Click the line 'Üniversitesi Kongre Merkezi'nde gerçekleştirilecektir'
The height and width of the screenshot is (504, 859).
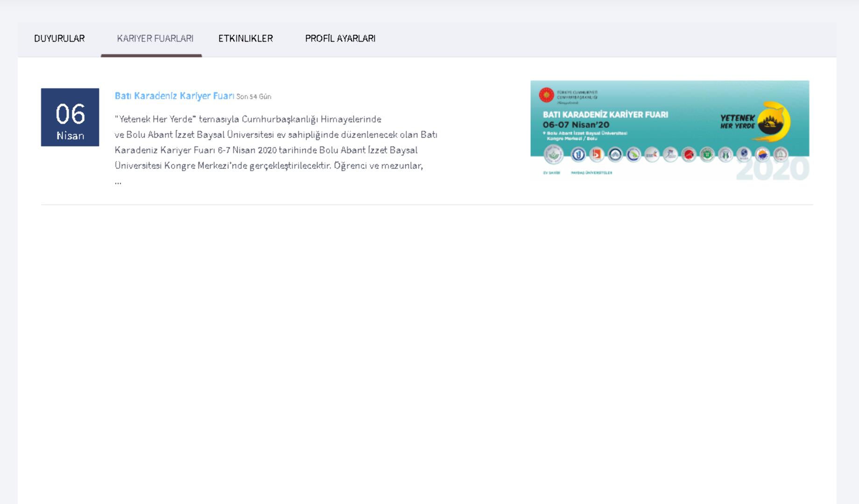click(269, 165)
